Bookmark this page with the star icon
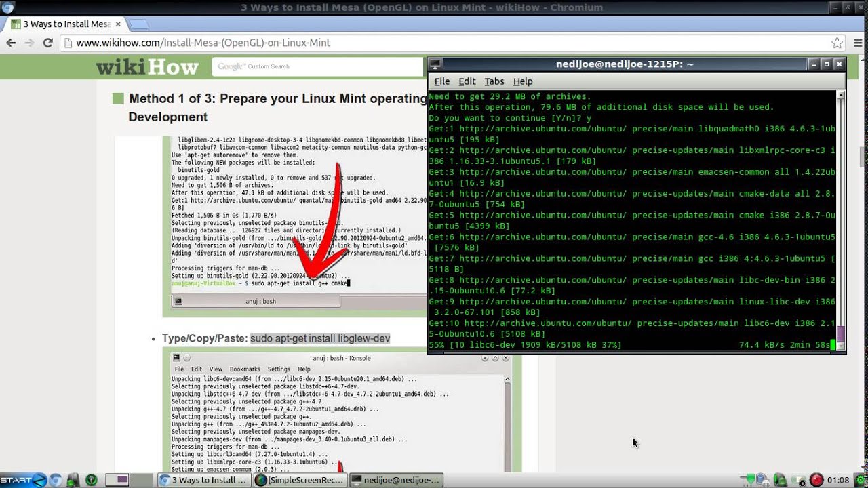 (837, 43)
